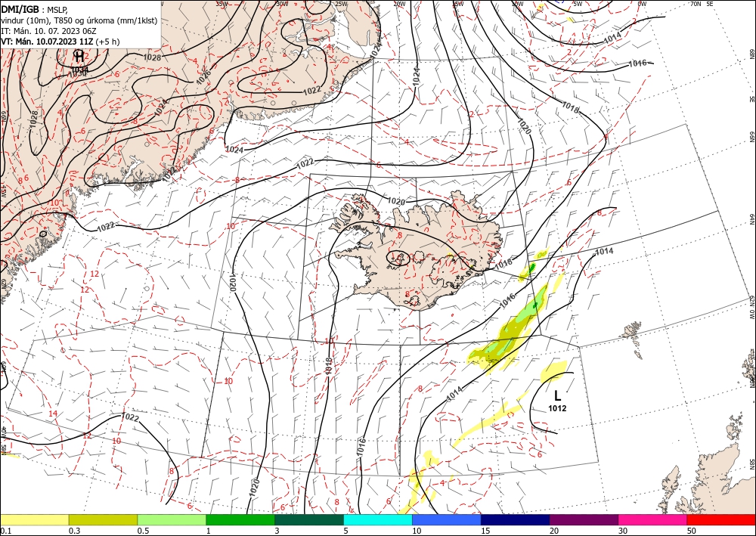
Task: Click the '15' legend scale value
Action: pos(485,531)
